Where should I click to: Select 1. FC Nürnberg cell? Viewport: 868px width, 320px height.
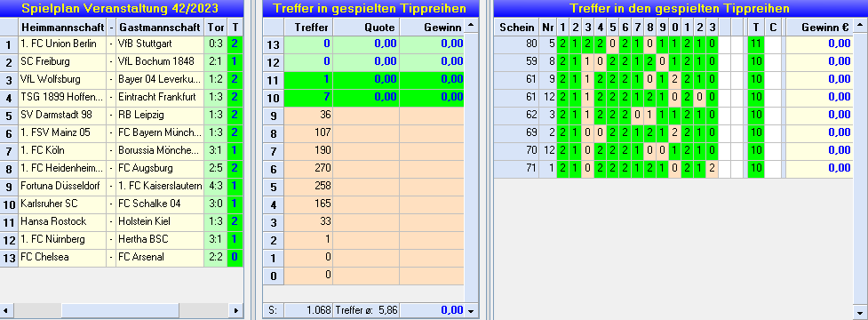62,239
